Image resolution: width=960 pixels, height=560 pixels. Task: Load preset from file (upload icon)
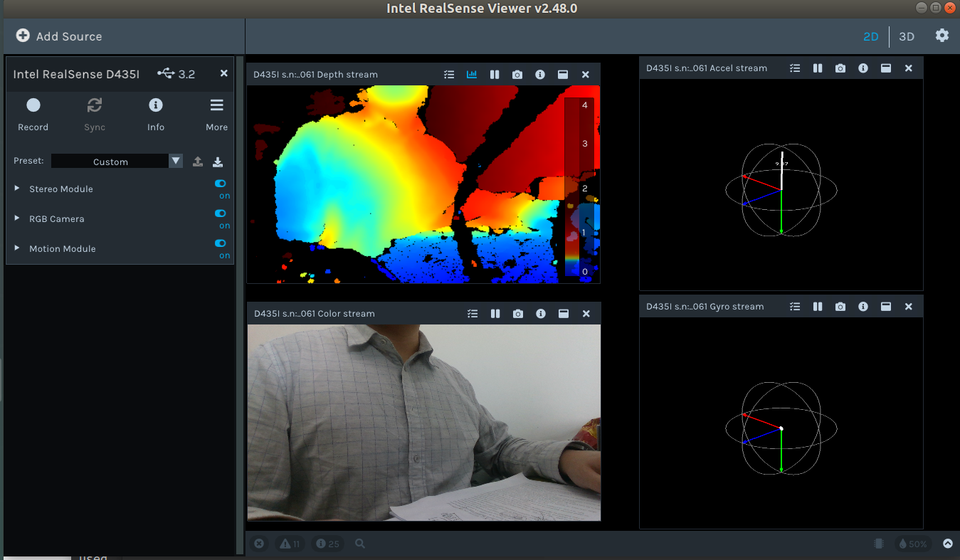coord(198,162)
